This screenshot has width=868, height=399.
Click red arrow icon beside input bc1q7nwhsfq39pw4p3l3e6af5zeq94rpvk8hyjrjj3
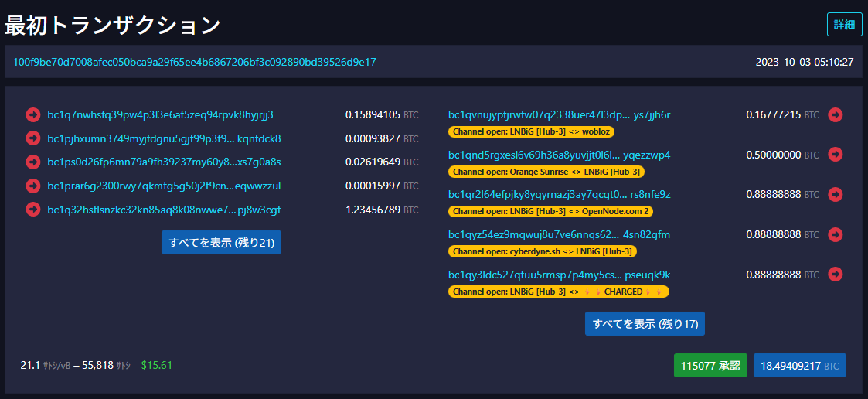tap(32, 114)
